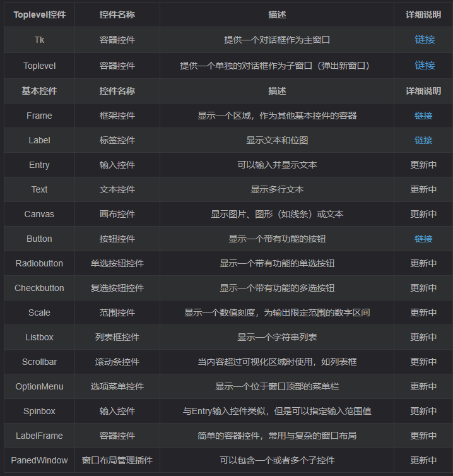Image resolution: width=453 pixels, height=476 pixels.
Task: Click '显示多行文本' description
Action: (277, 189)
